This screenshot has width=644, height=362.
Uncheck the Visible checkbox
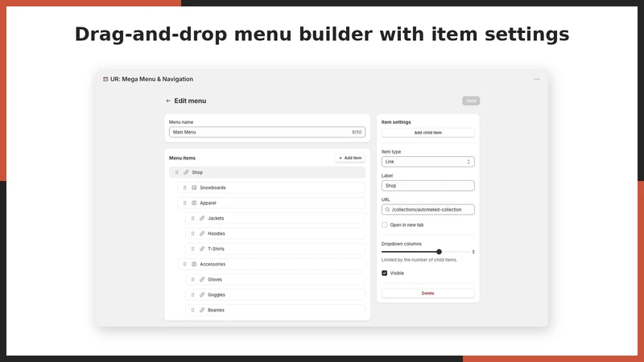coord(385,273)
